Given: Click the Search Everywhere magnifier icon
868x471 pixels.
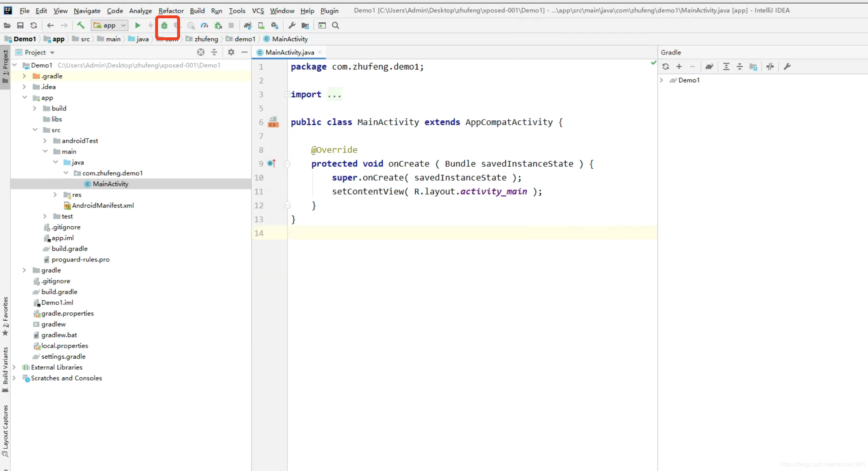Looking at the screenshot, I should 336,26.
